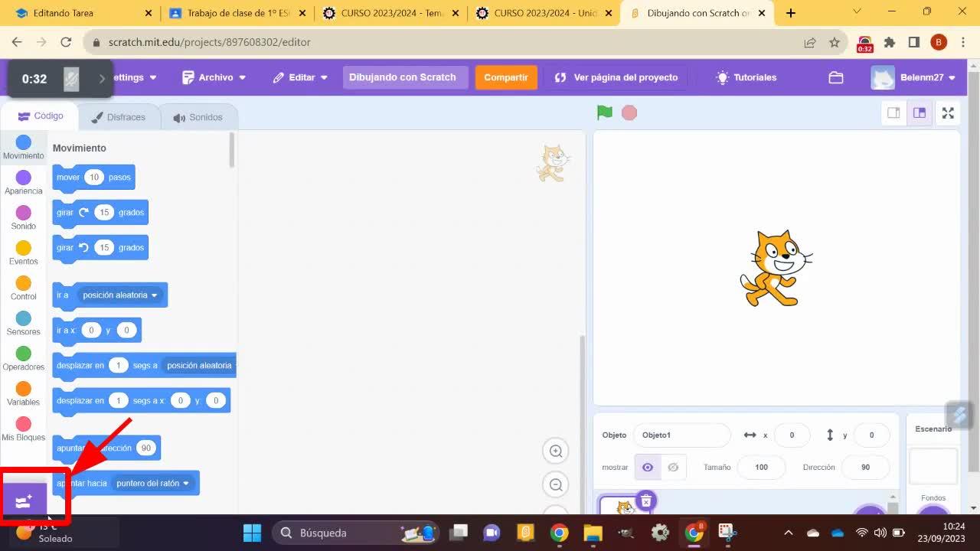Click the green flag to run
Image resolution: width=980 pixels, height=551 pixels.
pos(605,112)
